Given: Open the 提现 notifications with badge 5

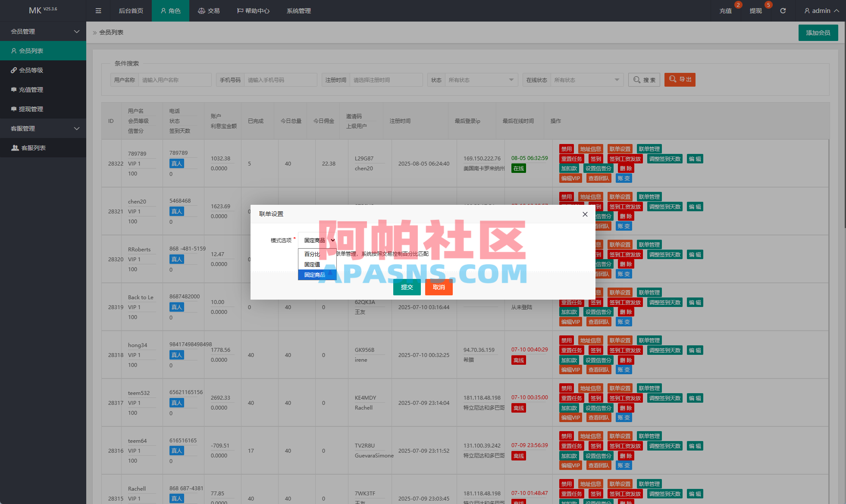Looking at the screenshot, I should pyautogui.click(x=755, y=11).
